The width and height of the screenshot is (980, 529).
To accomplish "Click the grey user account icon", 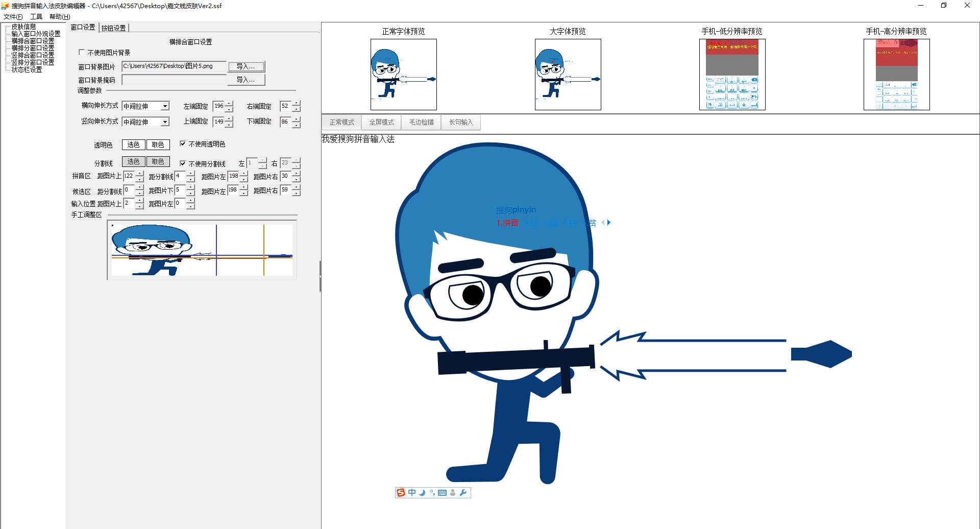I will pyautogui.click(x=453, y=493).
